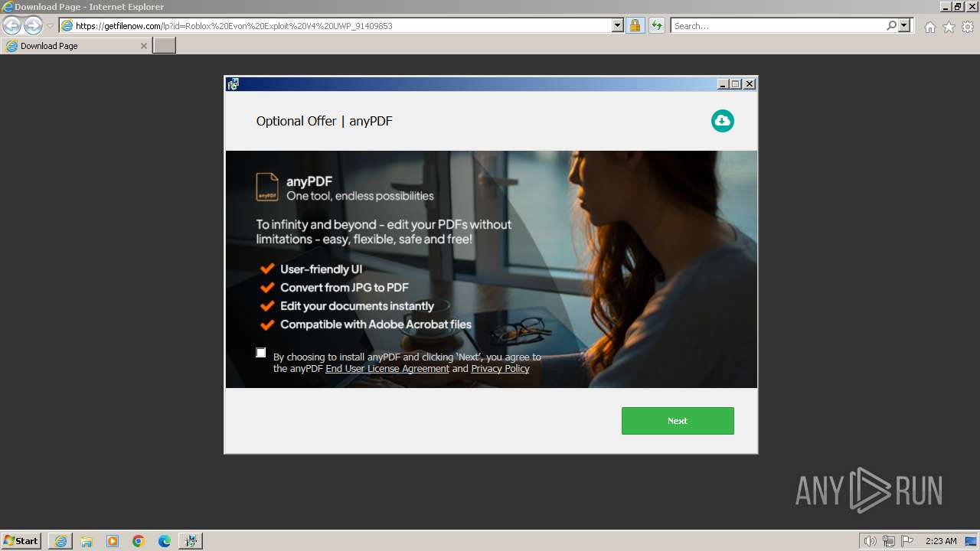Switch to the installer taskbar item

(191, 541)
